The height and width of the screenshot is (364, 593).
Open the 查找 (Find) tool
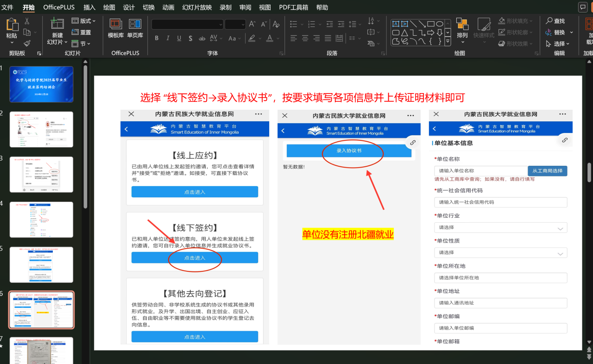click(558, 20)
